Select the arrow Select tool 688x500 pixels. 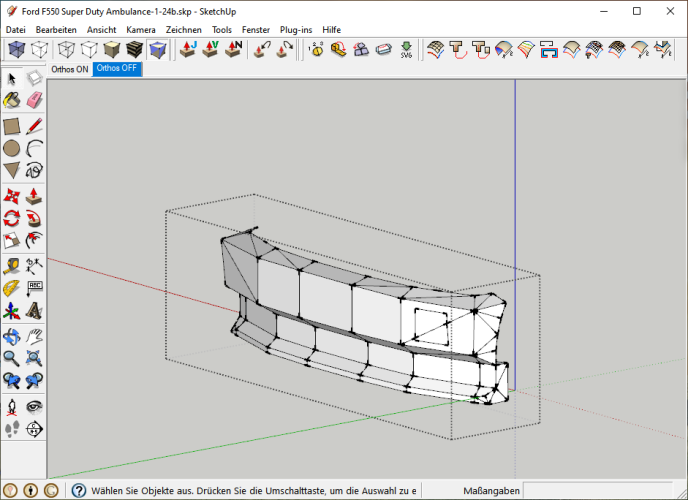pos(12,79)
